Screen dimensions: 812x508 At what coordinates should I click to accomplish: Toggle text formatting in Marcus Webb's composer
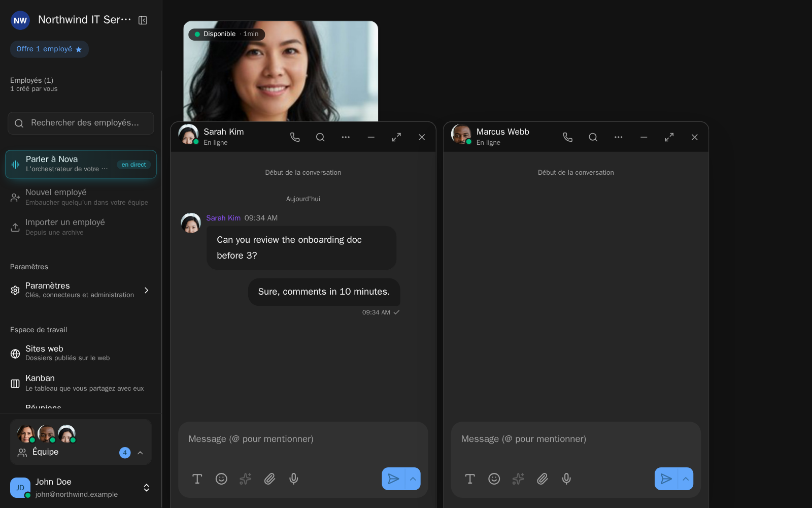point(470,479)
